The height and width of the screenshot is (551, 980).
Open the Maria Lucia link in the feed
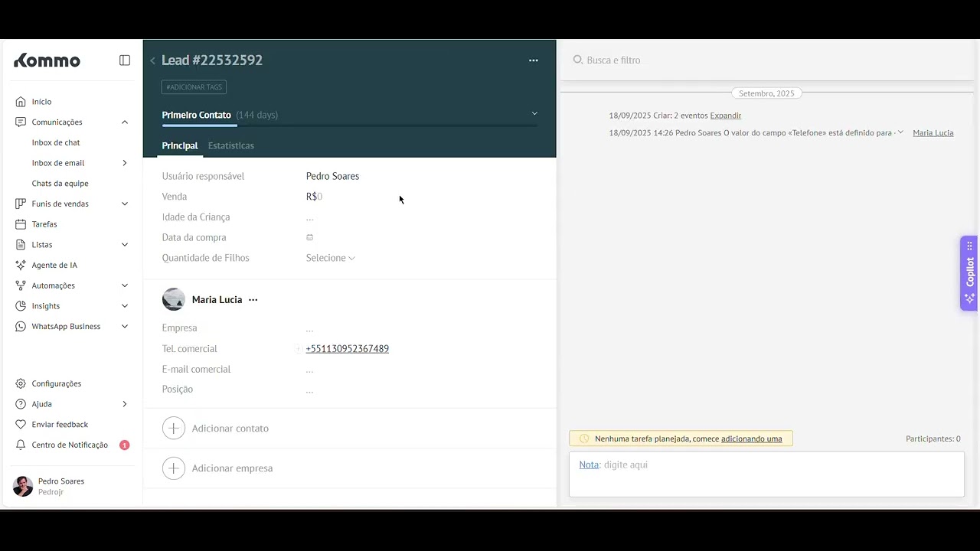[933, 133]
